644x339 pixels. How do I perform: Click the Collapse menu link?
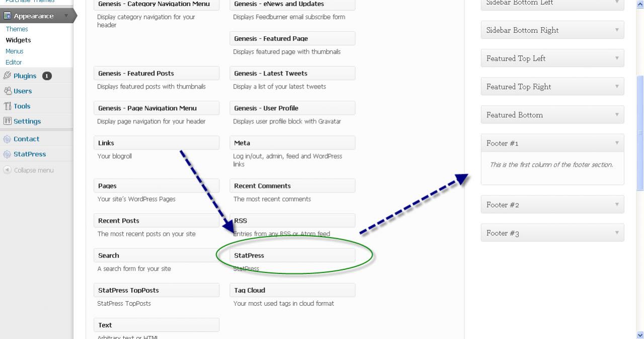tap(34, 170)
